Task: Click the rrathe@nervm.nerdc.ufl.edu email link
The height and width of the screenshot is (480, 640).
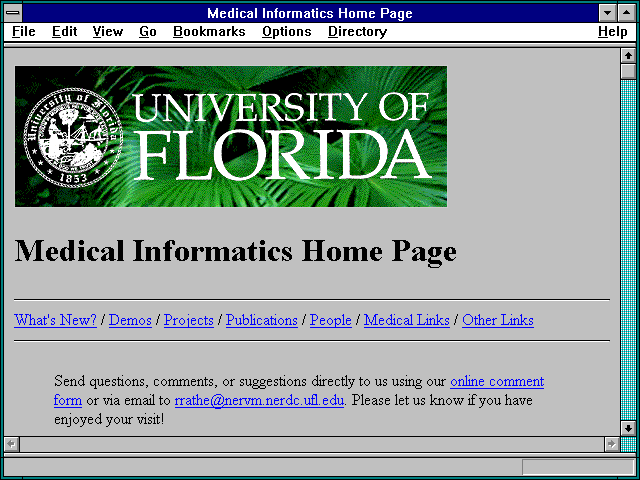Action: click(x=259, y=400)
